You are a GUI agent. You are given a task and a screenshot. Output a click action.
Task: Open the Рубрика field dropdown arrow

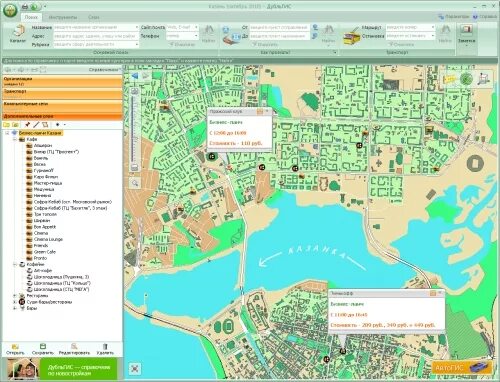pos(136,44)
